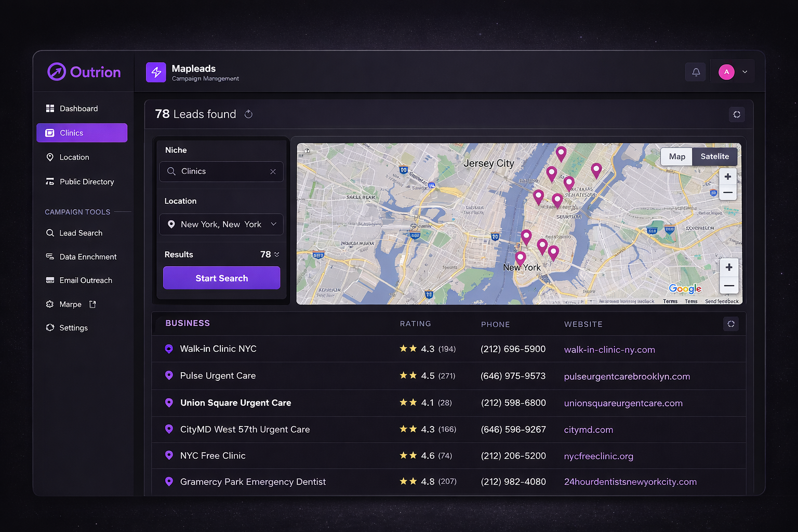Viewport: 798px width, 532px height.
Task: Click the refresh icon in table header
Action: click(x=730, y=324)
